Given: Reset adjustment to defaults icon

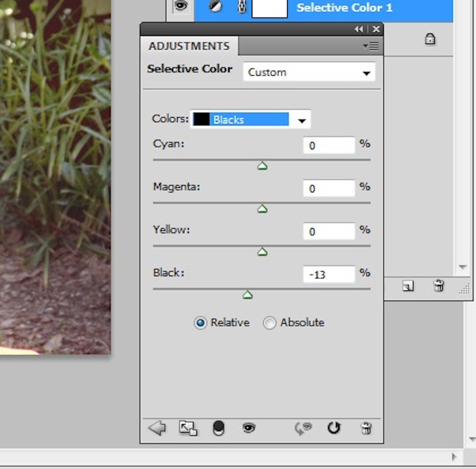Looking at the screenshot, I should tap(334, 428).
